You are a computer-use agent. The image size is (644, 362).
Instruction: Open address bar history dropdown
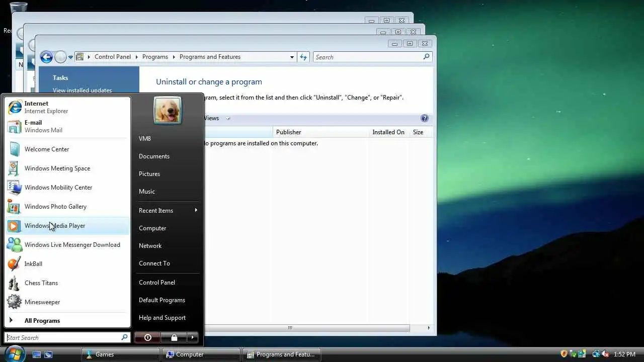click(x=292, y=57)
